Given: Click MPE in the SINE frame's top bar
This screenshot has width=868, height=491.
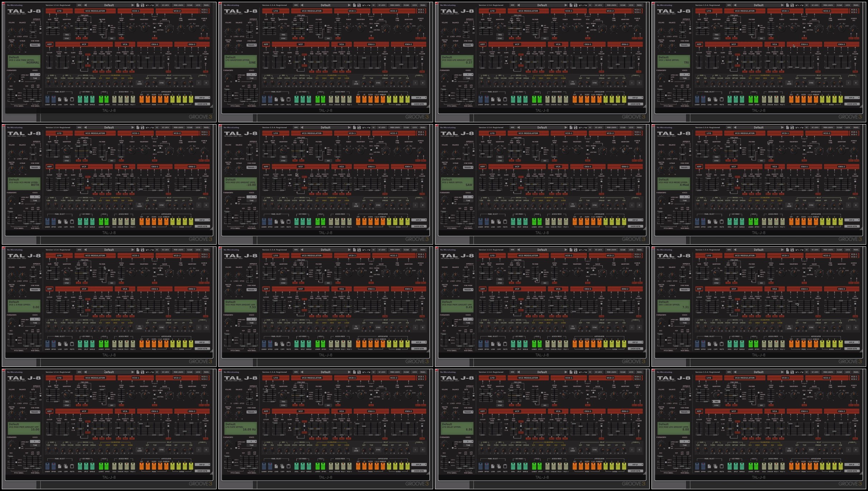Looking at the screenshot, I should pos(296,5).
